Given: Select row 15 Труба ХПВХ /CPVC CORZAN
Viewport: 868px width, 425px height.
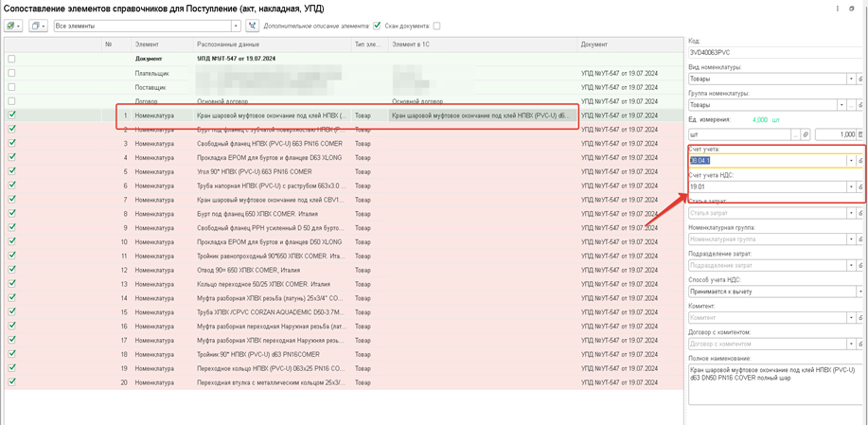Looking at the screenshot, I should [344, 312].
